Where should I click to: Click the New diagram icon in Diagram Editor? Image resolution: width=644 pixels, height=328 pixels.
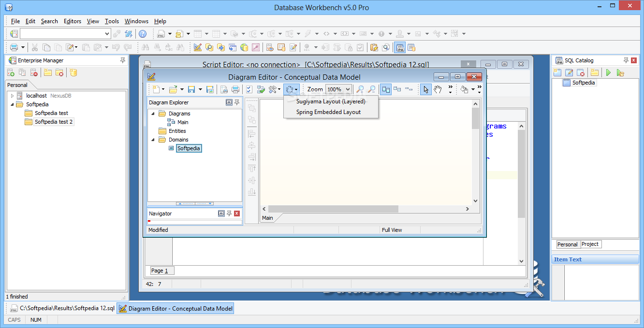click(156, 89)
